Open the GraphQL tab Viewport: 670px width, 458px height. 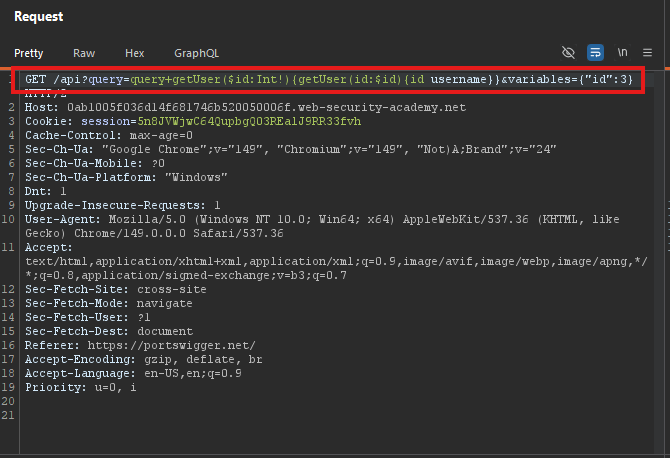196,53
